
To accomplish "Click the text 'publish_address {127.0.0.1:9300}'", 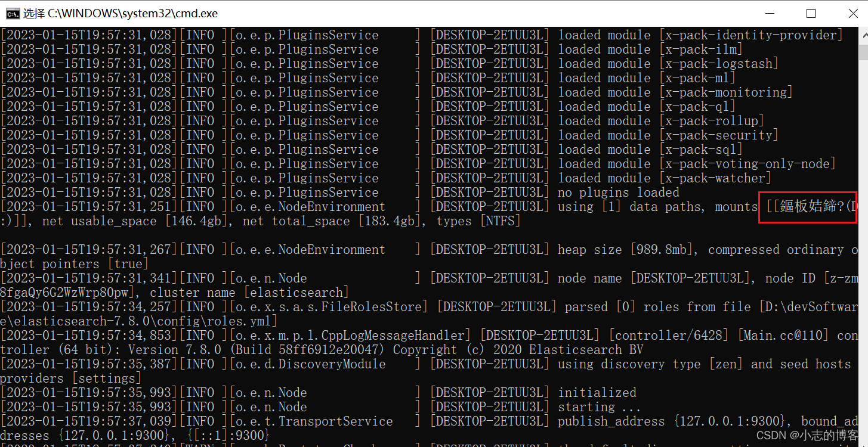I will click(x=672, y=421).
